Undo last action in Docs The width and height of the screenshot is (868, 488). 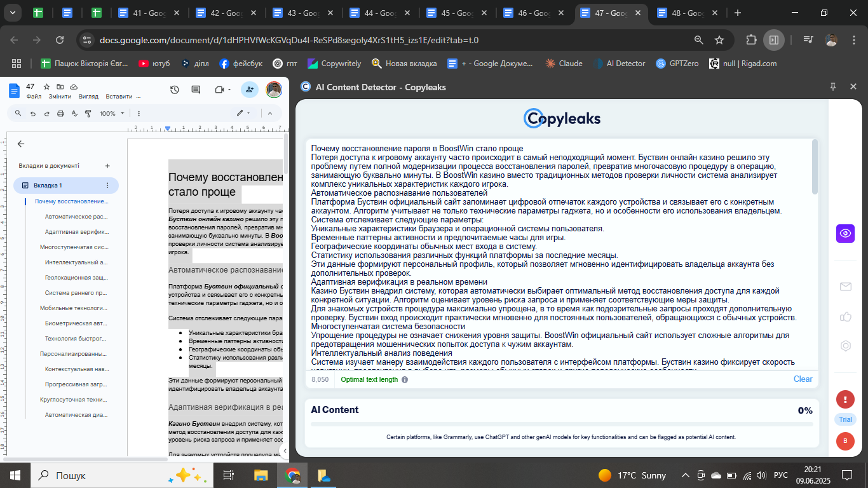click(x=33, y=113)
